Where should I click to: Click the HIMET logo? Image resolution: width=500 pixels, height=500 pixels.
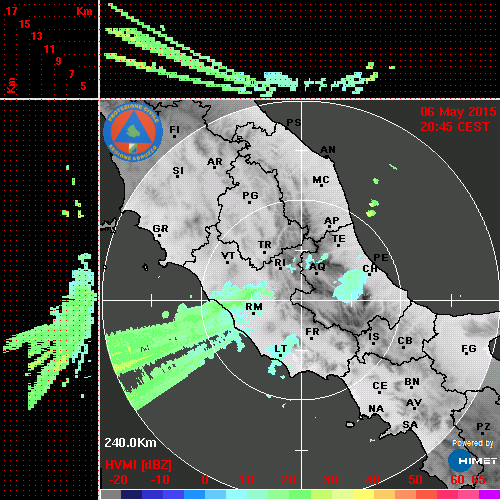(x=472, y=461)
